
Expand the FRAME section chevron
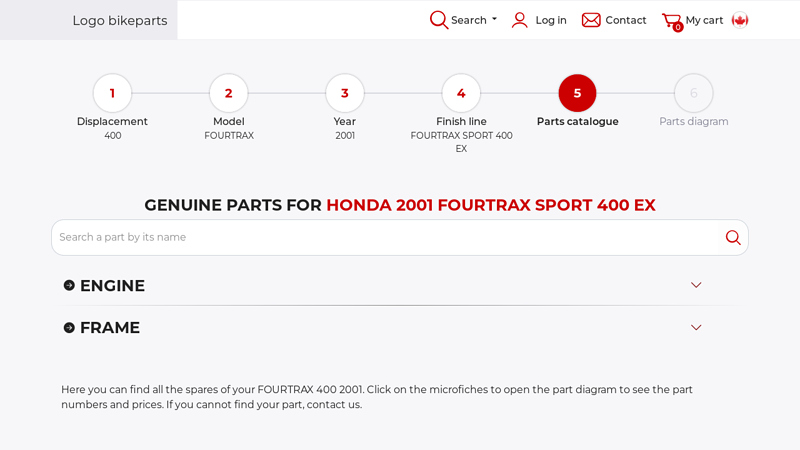click(696, 328)
